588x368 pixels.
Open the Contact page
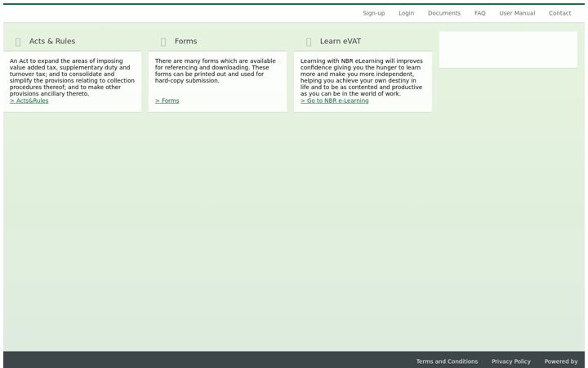point(559,13)
